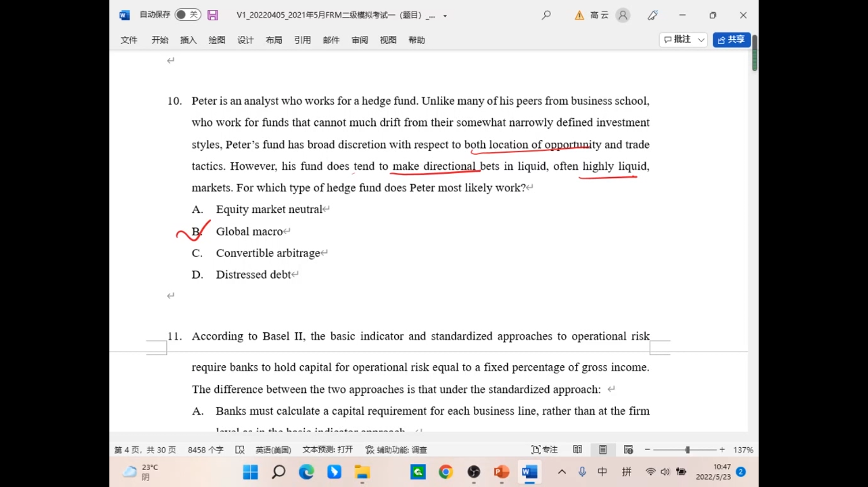Click the 共享 share button
This screenshot has height=487, width=868.
(731, 40)
